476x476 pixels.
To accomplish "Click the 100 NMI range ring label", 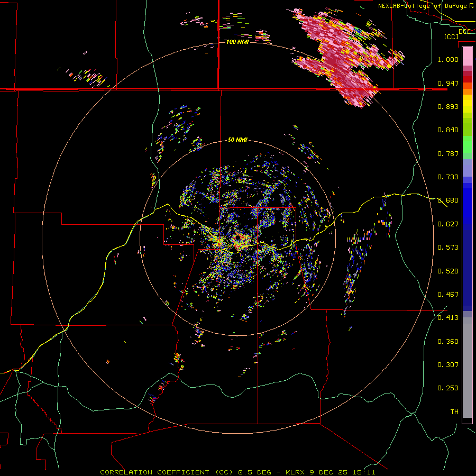I will point(237,42).
